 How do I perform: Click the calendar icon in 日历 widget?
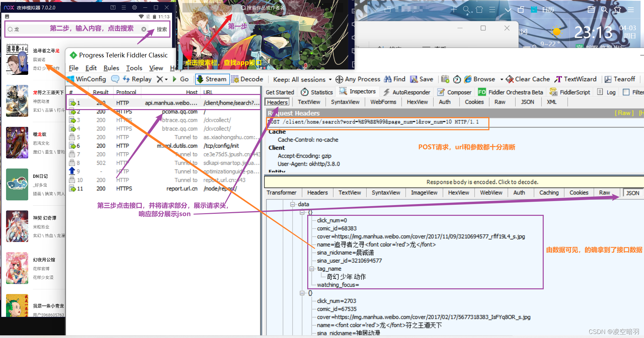click(x=591, y=10)
